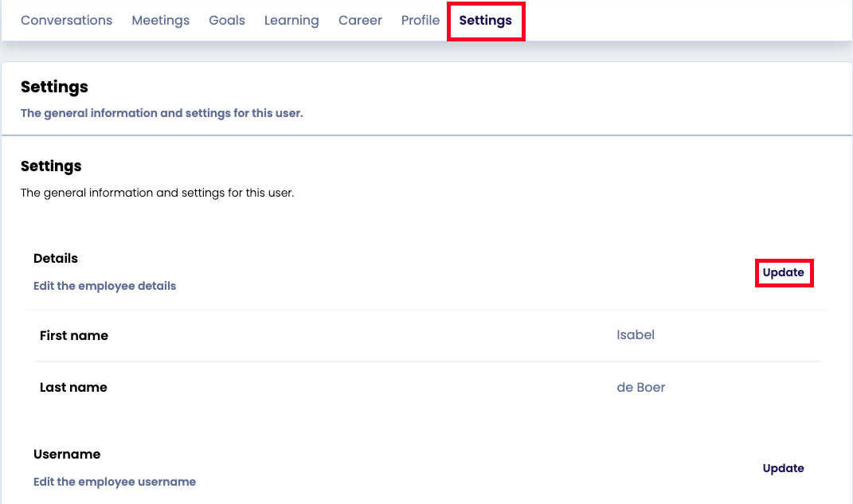Click 'Edit the employee details' text
Image resolution: width=853 pixels, height=504 pixels.
104,286
